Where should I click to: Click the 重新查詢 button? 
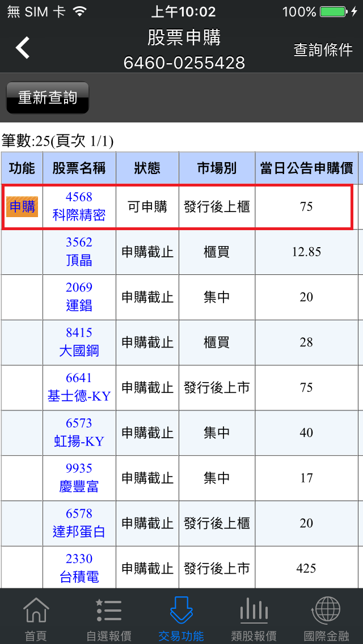pos(48,98)
